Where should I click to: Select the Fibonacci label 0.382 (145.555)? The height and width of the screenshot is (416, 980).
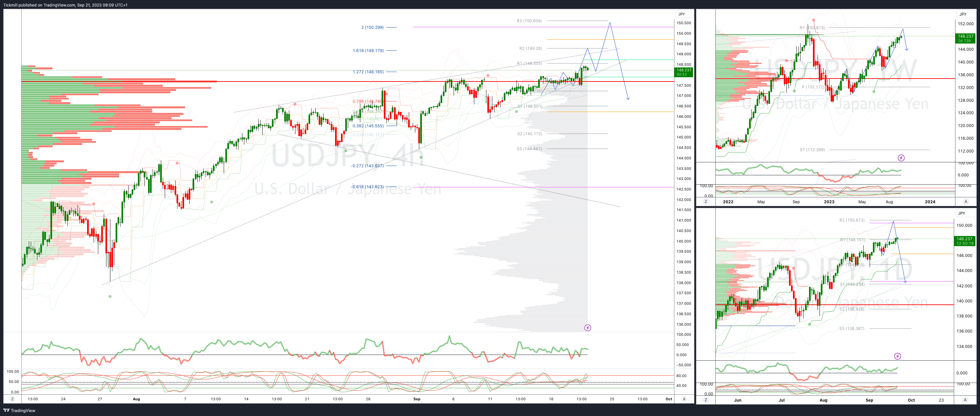pyautogui.click(x=368, y=126)
